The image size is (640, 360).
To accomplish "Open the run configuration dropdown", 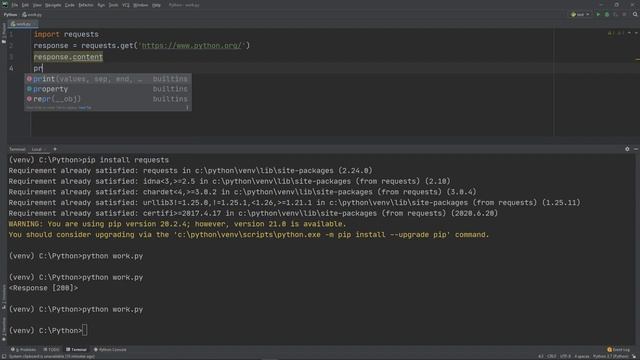I will (x=580, y=14).
